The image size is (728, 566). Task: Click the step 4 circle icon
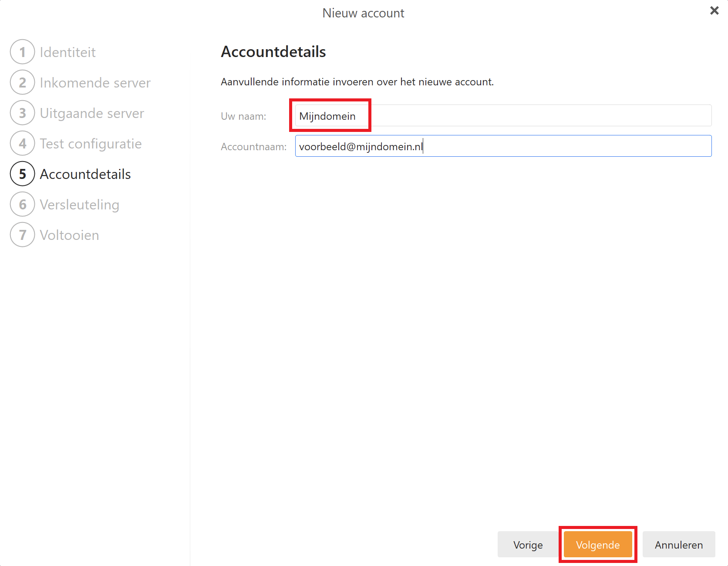[22, 144]
